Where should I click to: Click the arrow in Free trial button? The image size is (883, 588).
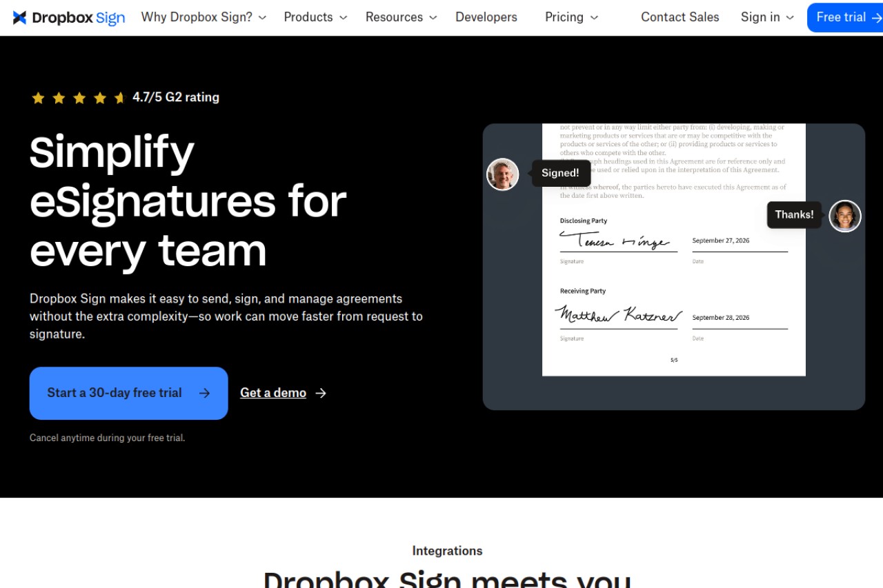877,17
